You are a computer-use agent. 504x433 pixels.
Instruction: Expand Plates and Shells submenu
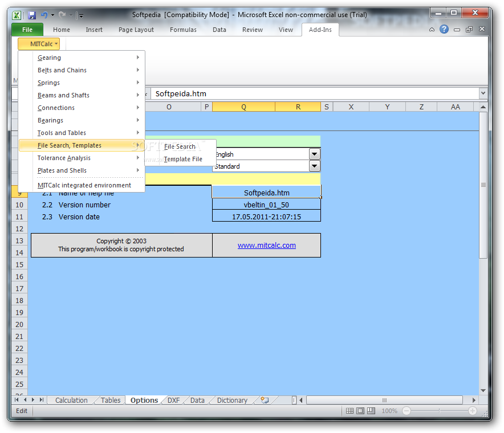pyautogui.click(x=82, y=170)
